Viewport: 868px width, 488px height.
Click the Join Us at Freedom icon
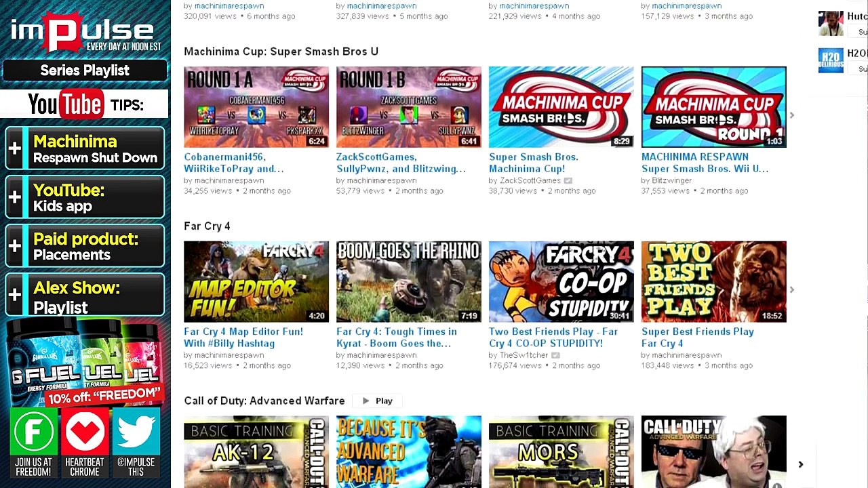pos(33,432)
